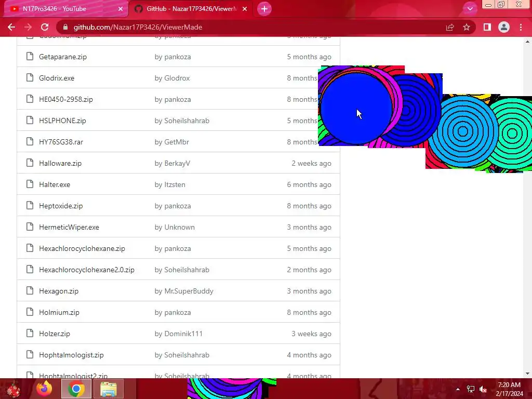The height and width of the screenshot is (399, 532).
Task: Open File Explorer from the taskbar
Action: coord(109,389)
